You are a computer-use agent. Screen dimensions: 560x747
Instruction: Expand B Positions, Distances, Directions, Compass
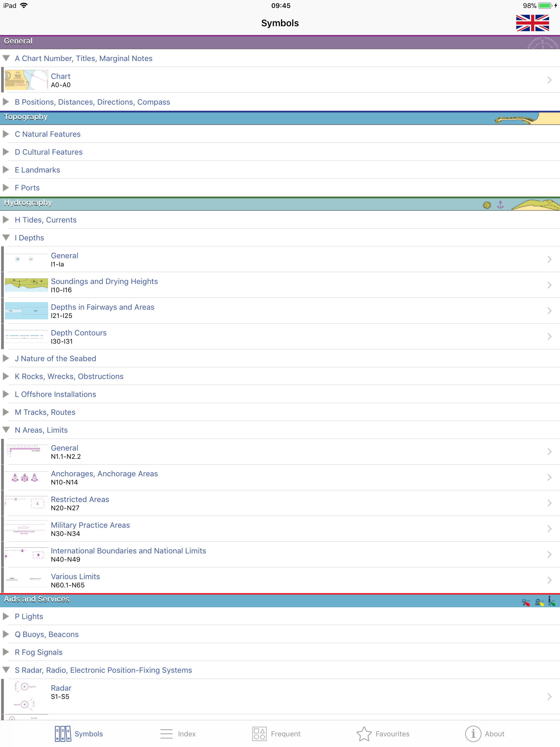[x=6, y=102]
